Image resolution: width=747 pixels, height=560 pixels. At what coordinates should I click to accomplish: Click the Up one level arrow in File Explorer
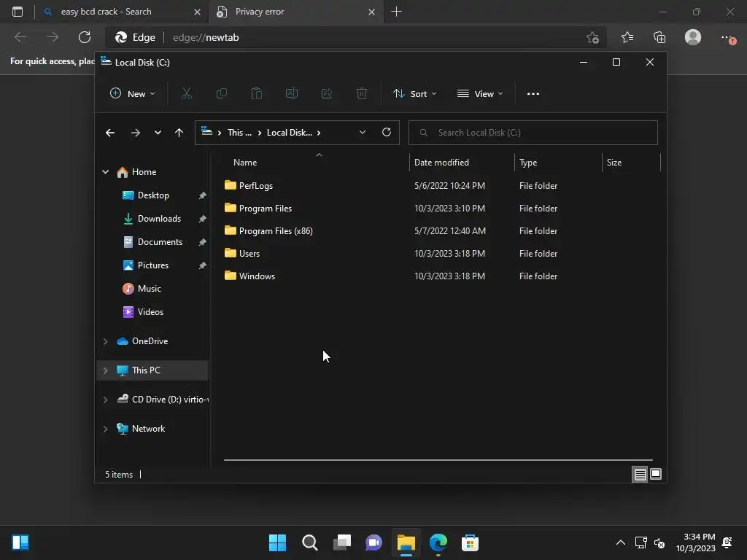(179, 133)
